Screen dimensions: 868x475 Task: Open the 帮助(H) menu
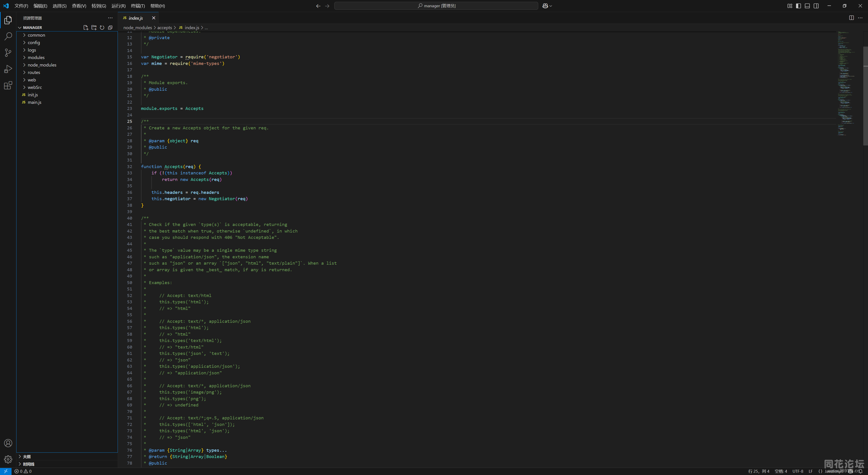[x=157, y=6]
